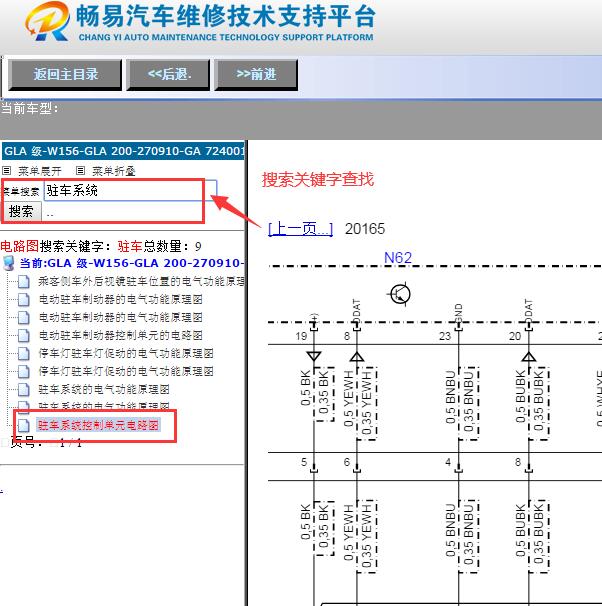Click the 20165 diagram number text
Viewport: 602px width, 606px height.
[365, 229]
